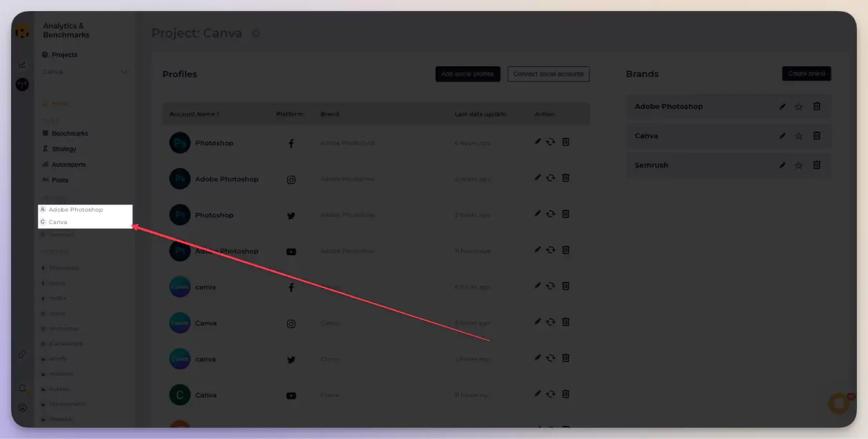Viewport: 868px width, 439px height.
Task: Refresh the Photoshop Twitter profile data
Action: 551,214
